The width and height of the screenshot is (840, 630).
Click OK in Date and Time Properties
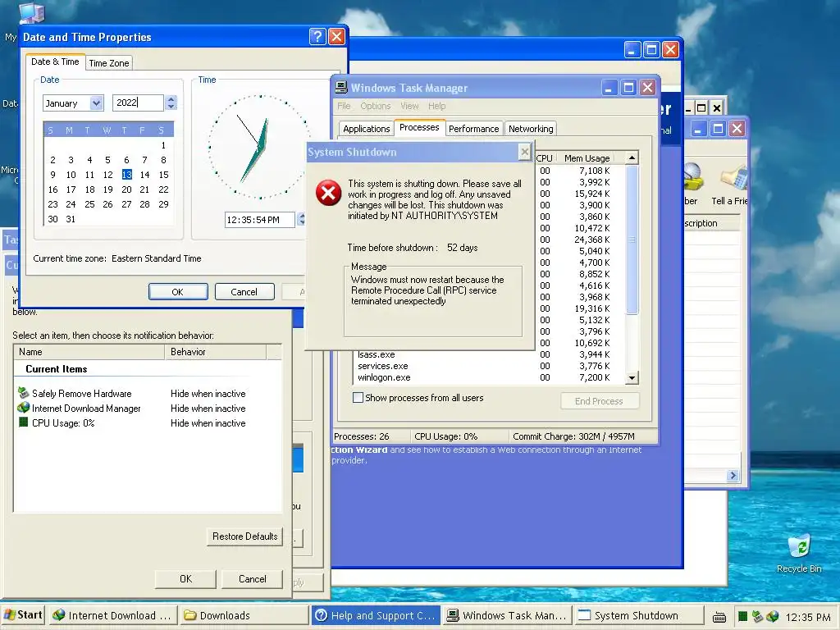coord(178,292)
